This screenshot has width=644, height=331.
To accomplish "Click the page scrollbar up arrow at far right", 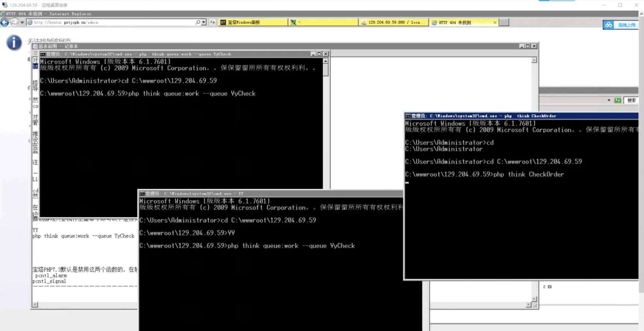I will 641,14.
